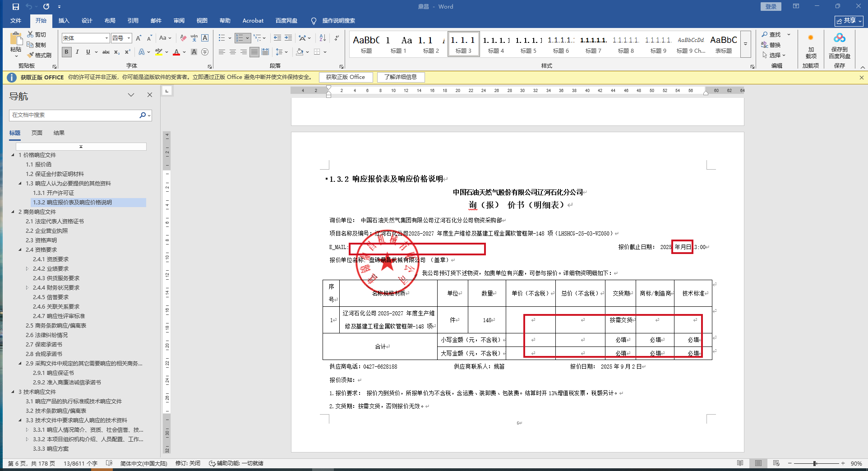Click the increase indent icon
This screenshot has width=868, height=471.
pyautogui.click(x=288, y=38)
